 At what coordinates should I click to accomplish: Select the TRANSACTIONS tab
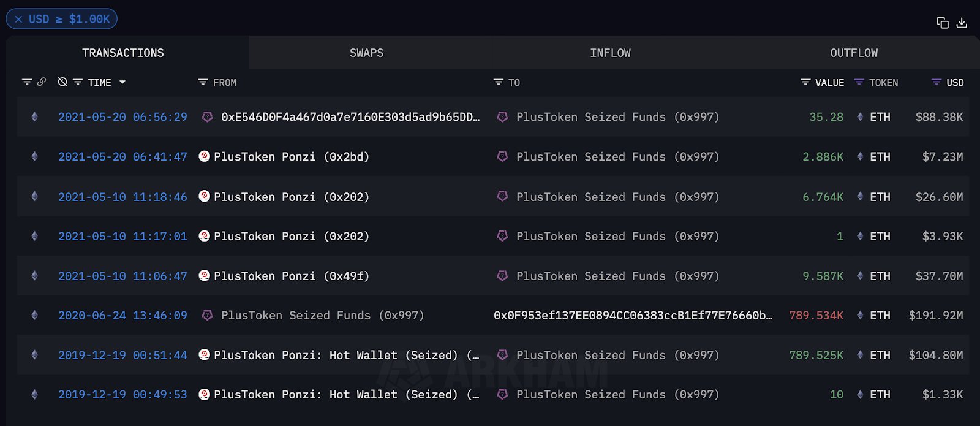click(123, 53)
